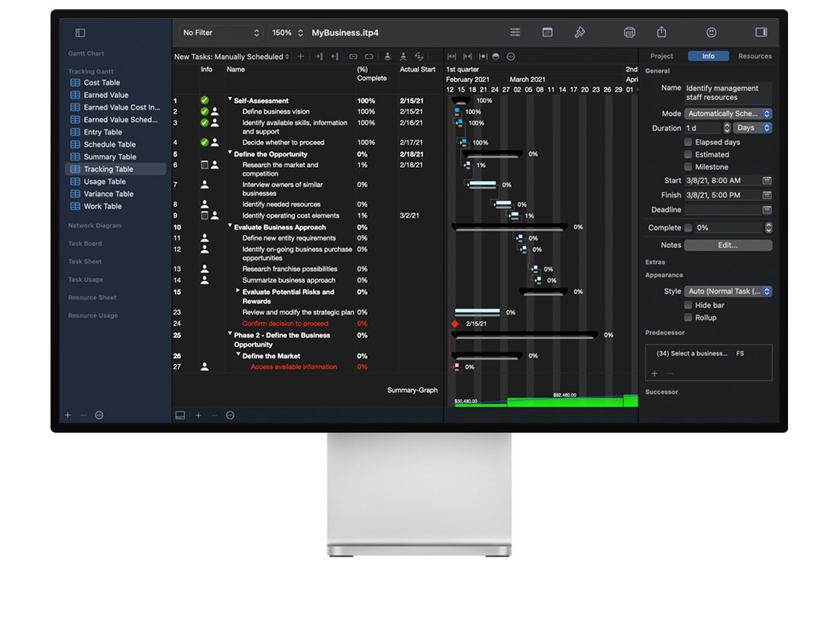840x626 pixels.
Task: Select Work Table in sidebar
Action: coord(115,206)
